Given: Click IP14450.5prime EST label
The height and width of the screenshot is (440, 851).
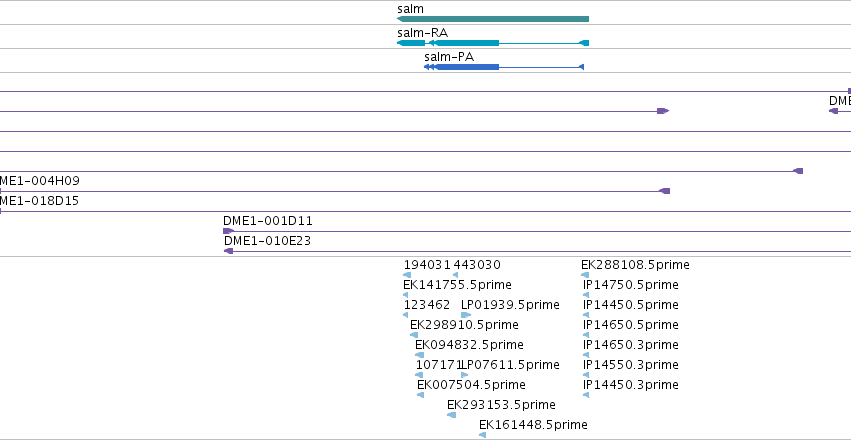Looking at the screenshot, I should coord(631,305).
